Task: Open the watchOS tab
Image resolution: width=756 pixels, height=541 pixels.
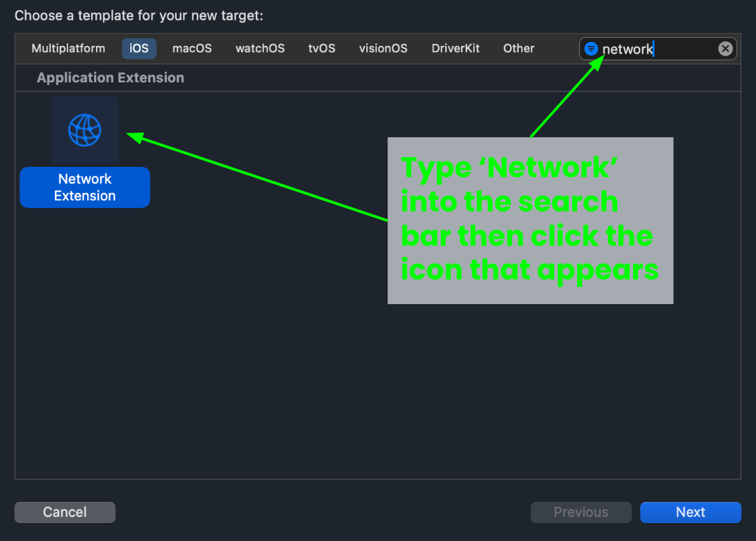Action: point(260,49)
